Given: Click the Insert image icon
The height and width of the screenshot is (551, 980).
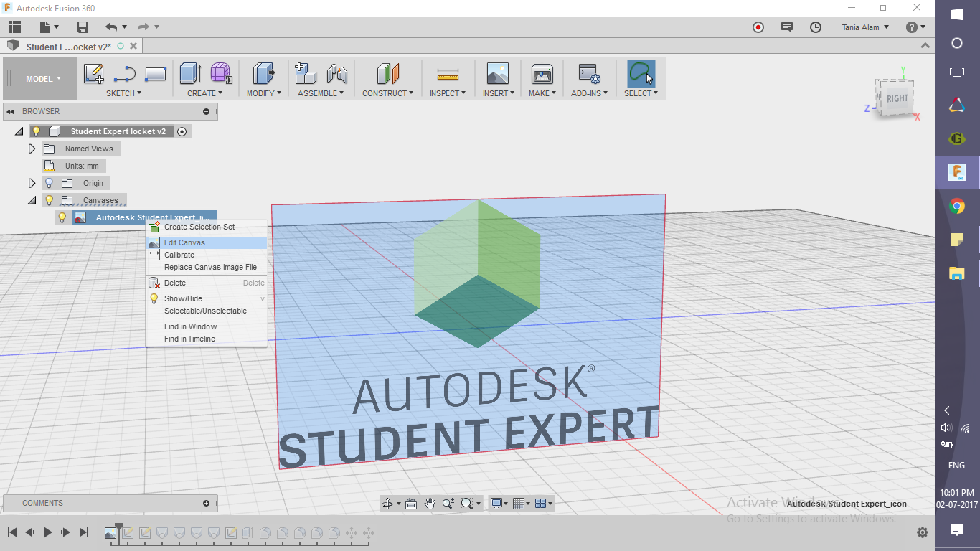Looking at the screenshot, I should click(498, 73).
